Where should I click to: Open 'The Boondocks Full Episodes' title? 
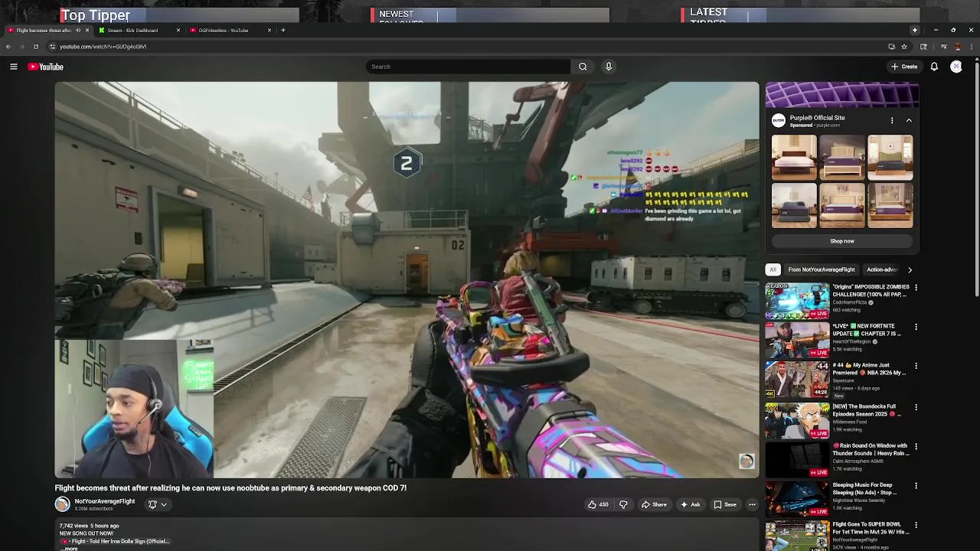click(x=866, y=410)
